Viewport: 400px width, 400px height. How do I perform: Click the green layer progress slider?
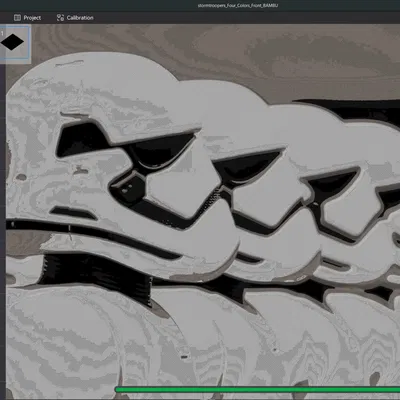(257, 389)
